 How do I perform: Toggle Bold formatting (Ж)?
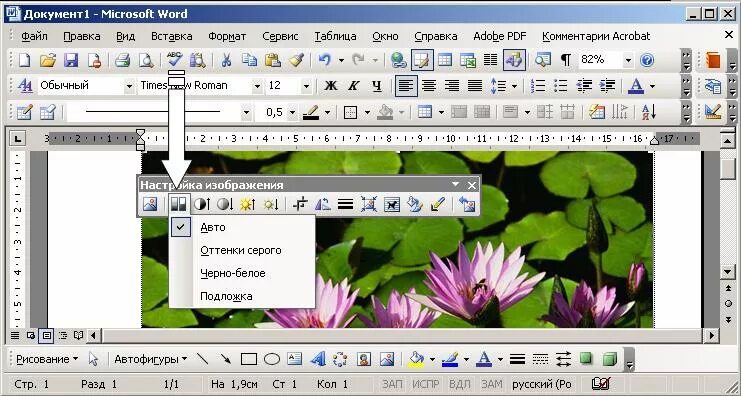coord(331,86)
